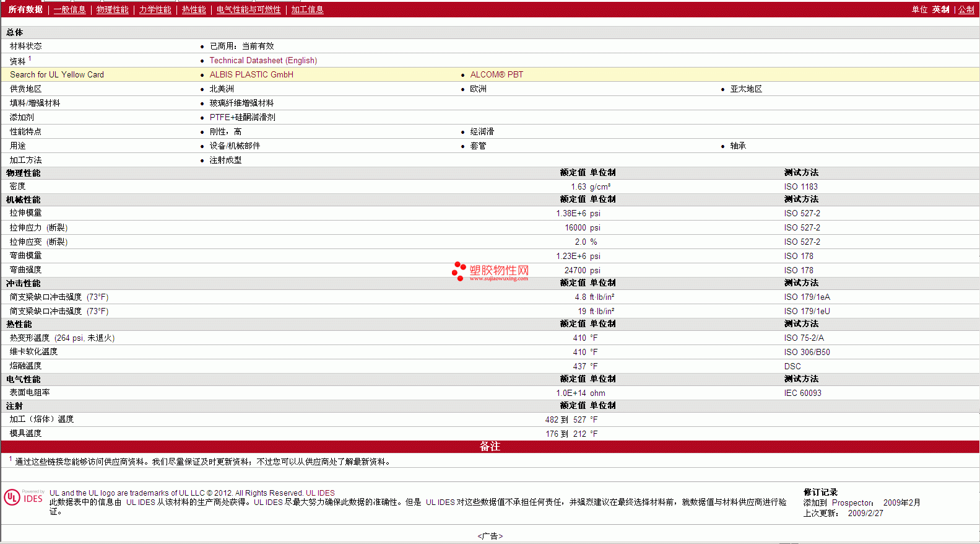Click 欧洲 supply region

pos(478,89)
